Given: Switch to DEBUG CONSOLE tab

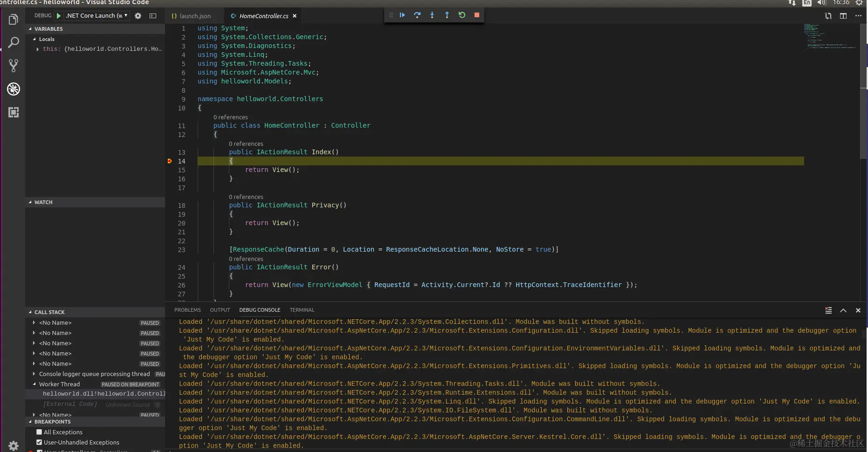Looking at the screenshot, I should pyautogui.click(x=260, y=310).
